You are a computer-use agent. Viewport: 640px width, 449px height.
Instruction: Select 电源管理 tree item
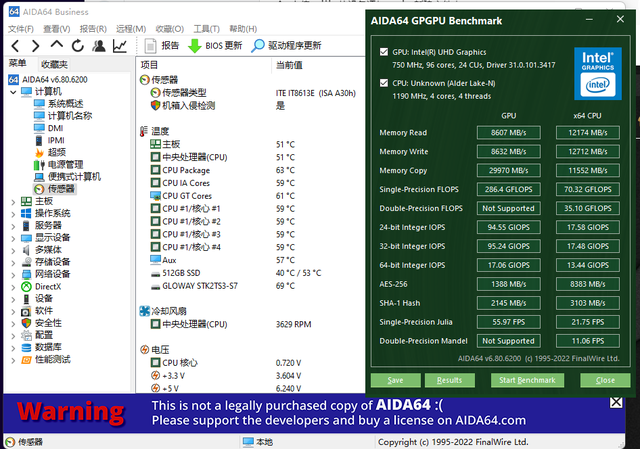pos(59,164)
